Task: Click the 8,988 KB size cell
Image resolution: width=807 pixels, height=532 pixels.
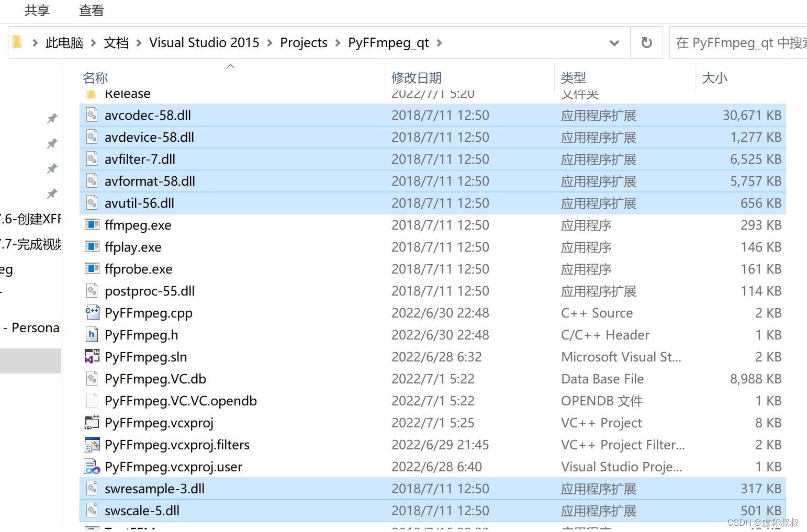Action: 756,379
